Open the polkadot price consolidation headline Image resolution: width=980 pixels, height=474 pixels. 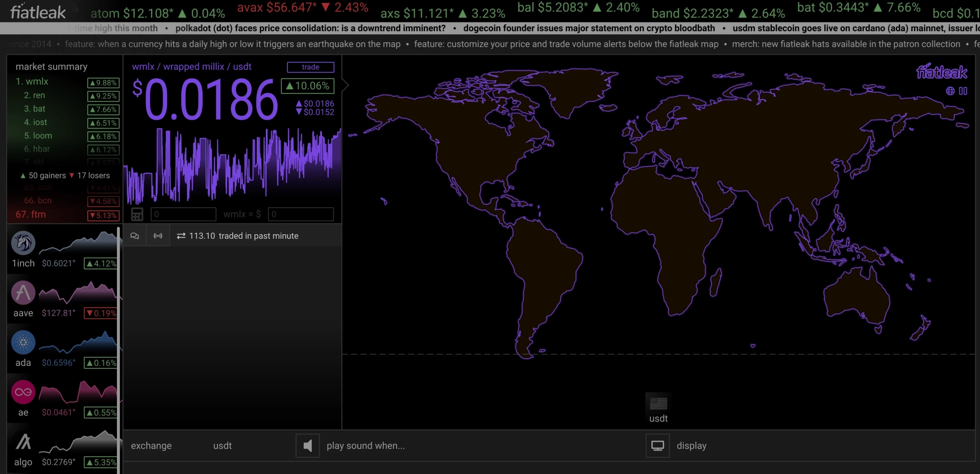click(x=310, y=28)
